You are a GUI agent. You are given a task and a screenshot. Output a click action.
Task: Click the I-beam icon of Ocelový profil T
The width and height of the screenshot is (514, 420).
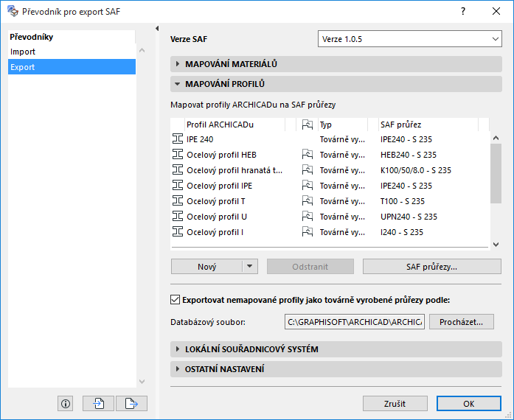177,201
